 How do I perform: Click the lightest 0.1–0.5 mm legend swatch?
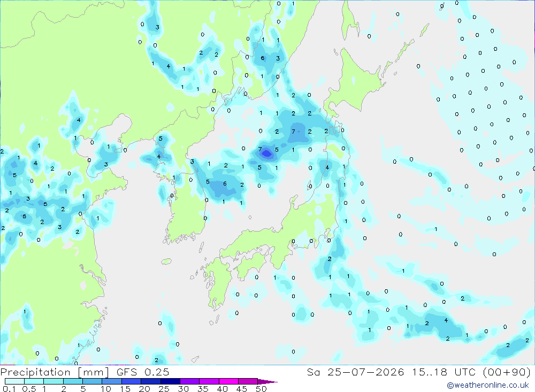(x=14, y=381)
